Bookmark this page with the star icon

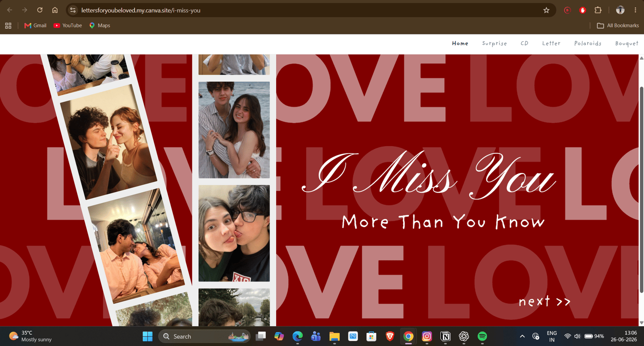pos(547,10)
